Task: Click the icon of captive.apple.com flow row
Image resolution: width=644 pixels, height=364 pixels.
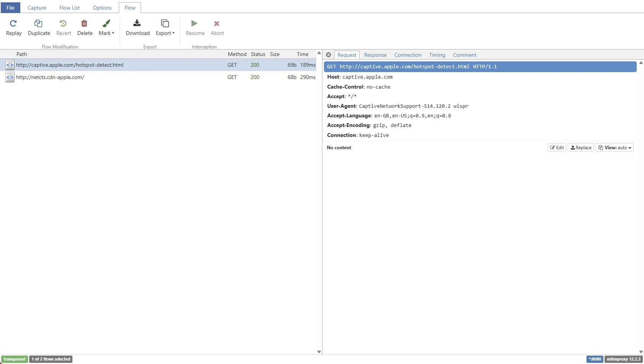Action: [10, 65]
